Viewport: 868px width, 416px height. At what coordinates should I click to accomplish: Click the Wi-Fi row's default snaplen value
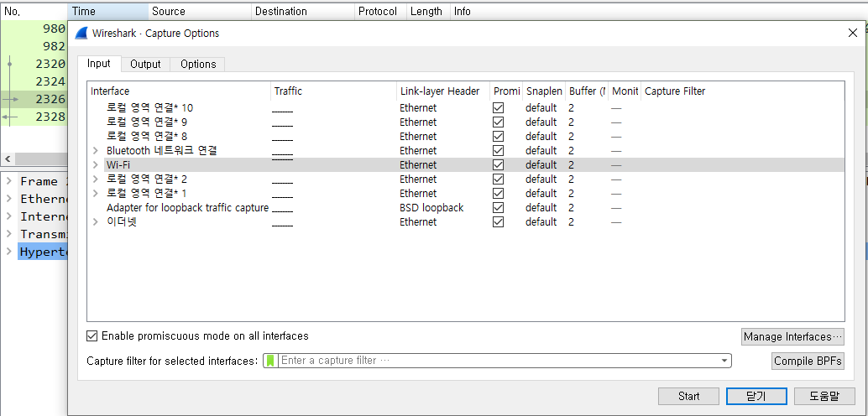[541, 165]
